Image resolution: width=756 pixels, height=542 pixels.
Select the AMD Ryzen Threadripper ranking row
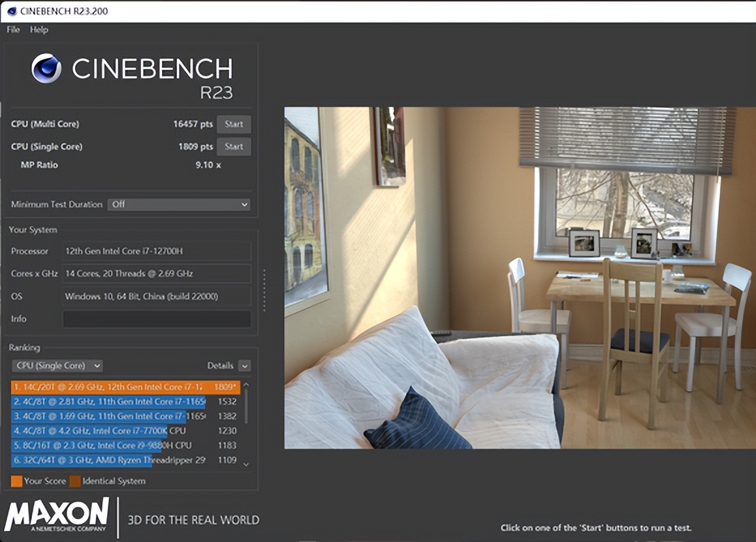[x=125, y=460]
